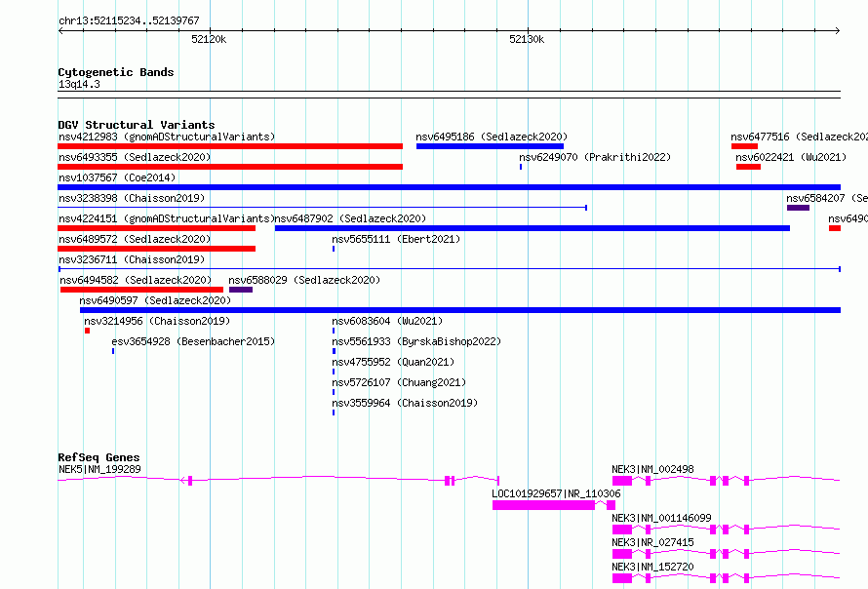Image resolution: width=868 pixels, height=589 pixels.
Task: Click the blue bar under nsv6487902
Action: (x=533, y=228)
